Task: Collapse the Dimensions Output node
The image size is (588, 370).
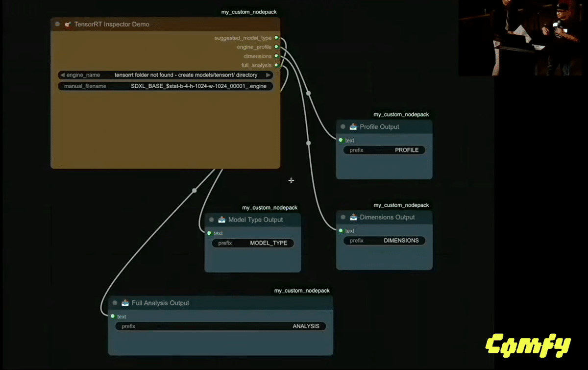Action: coord(343,217)
